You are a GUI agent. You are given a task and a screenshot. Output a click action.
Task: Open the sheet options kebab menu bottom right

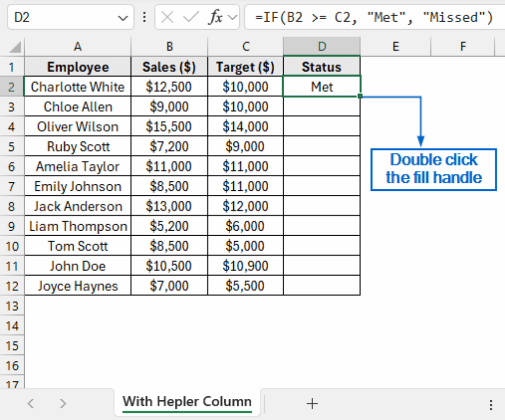tap(491, 404)
